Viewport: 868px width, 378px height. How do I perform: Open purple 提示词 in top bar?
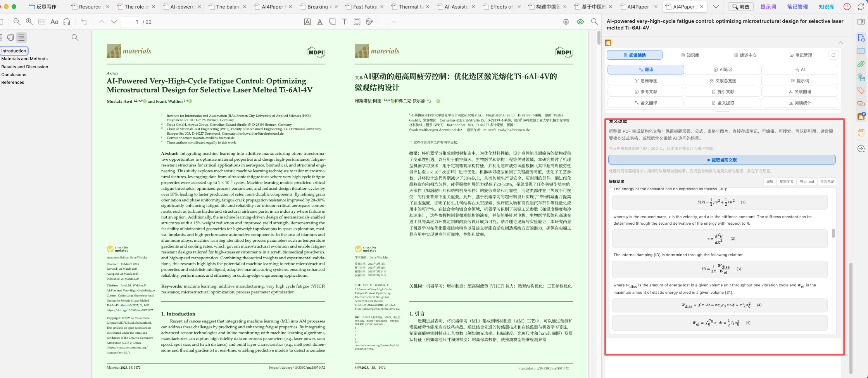(x=768, y=7)
